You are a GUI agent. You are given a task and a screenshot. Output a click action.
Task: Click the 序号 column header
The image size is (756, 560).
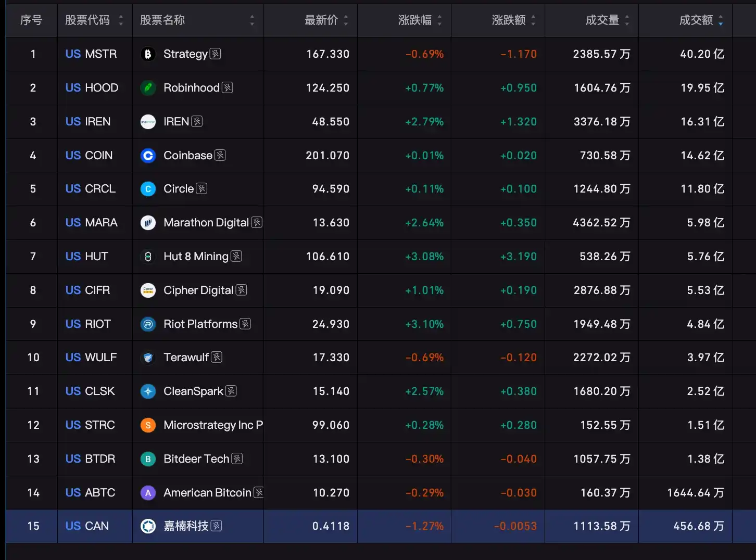coord(31,20)
